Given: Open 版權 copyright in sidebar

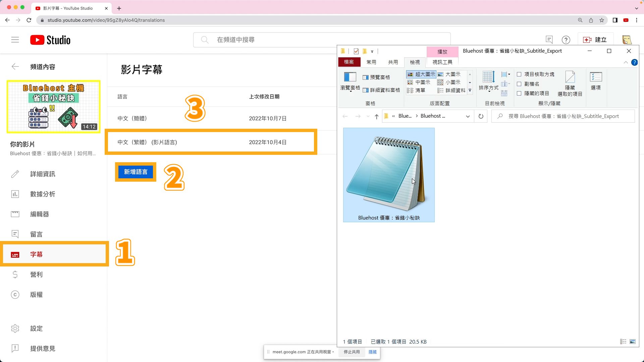Looking at the screenshot, I should [54, 295].
